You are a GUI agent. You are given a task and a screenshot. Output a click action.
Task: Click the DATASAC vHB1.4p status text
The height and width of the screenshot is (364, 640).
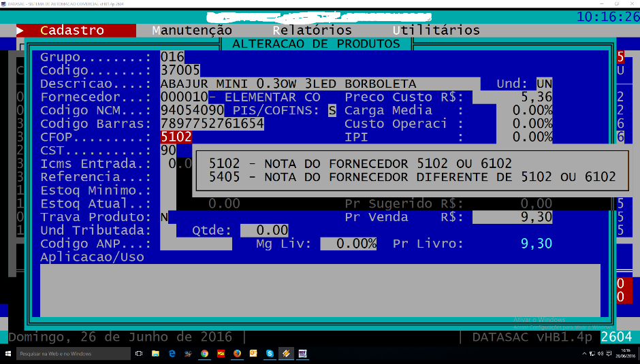(x=532, y=337)
